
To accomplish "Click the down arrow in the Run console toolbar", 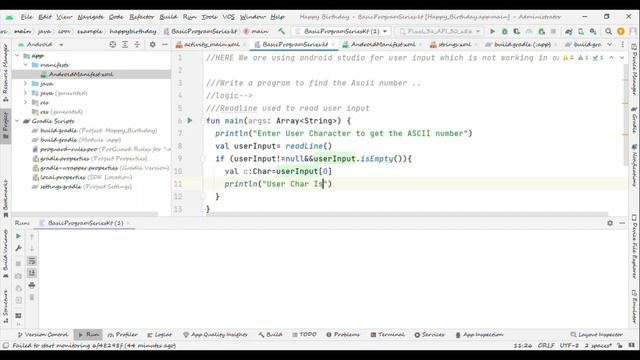I will 32,249.
